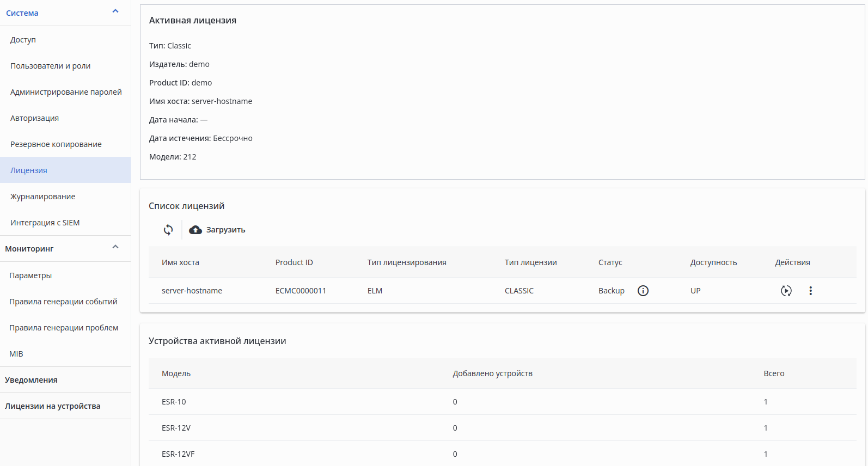This screenshot has height=466, width=868.
Task: Open Правила генерации событий
Action: click(63, 302)
